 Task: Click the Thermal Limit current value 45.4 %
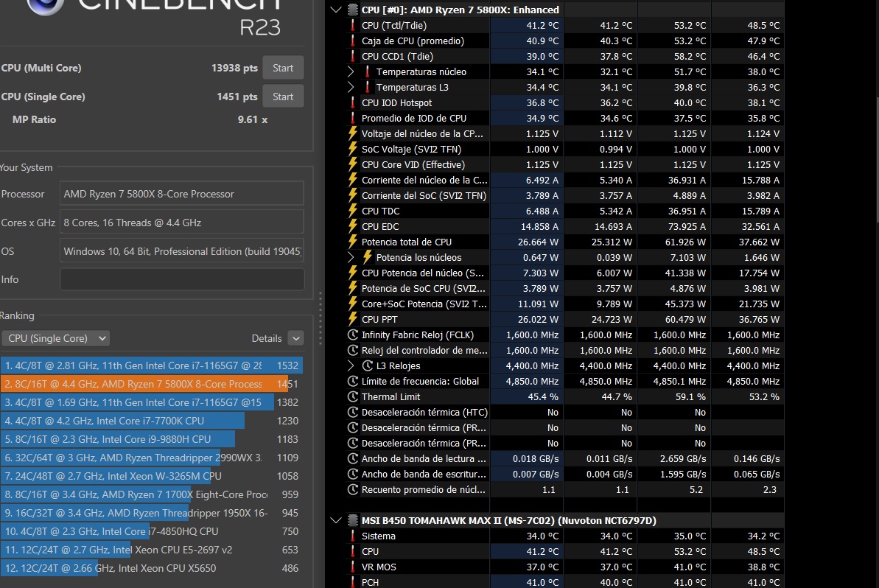click(543, 397)
